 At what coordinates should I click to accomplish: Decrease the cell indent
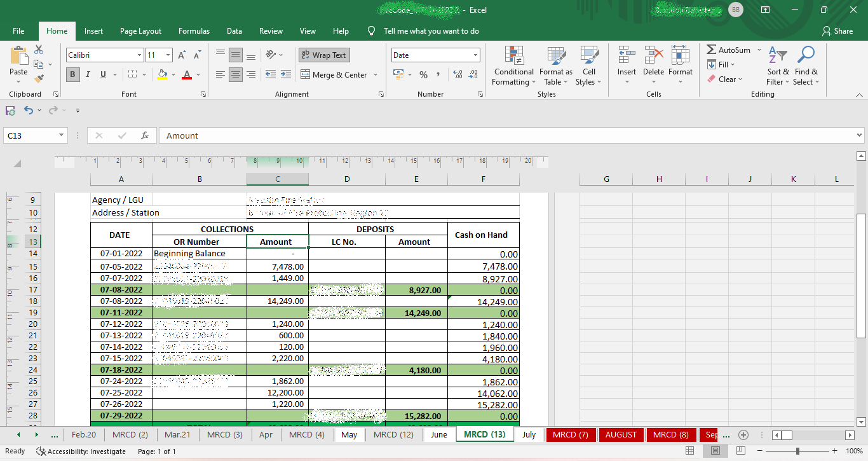click(270, 74)
